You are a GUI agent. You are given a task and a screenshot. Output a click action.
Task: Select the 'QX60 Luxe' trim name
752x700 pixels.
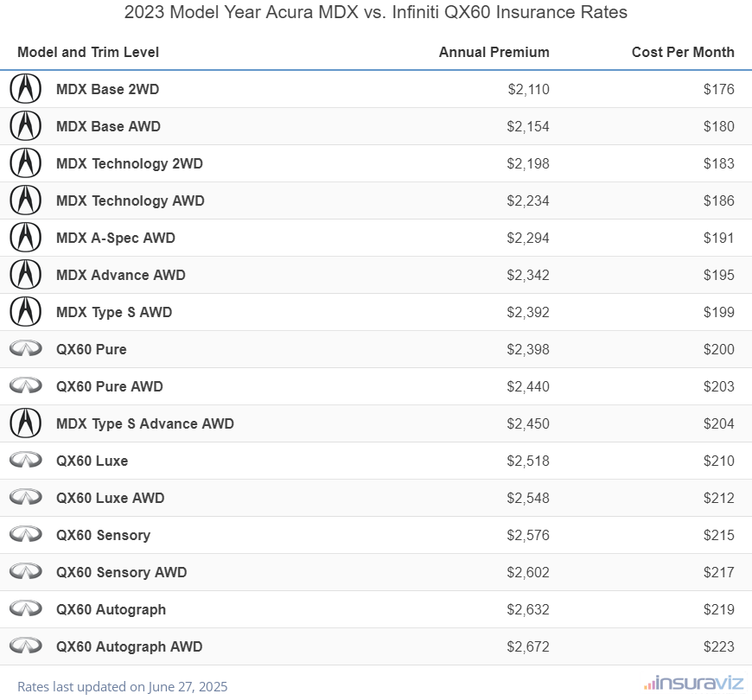coord(92,461)
